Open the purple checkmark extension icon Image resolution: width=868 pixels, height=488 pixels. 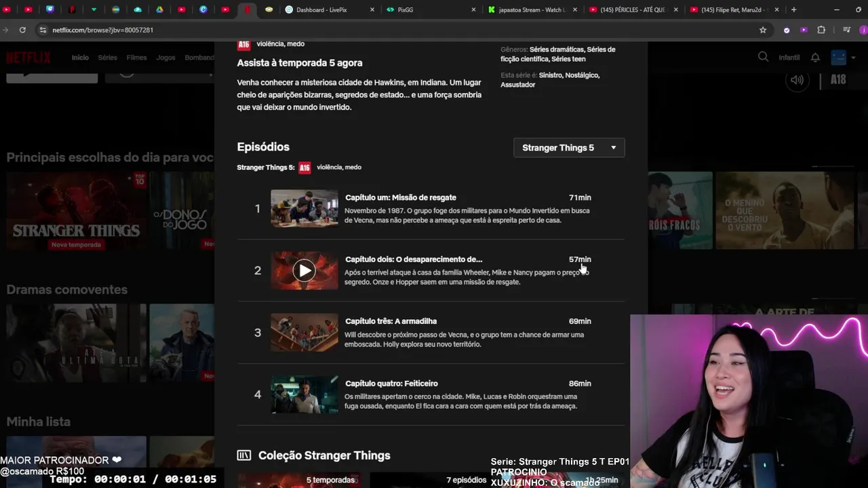tap(787, 30)
